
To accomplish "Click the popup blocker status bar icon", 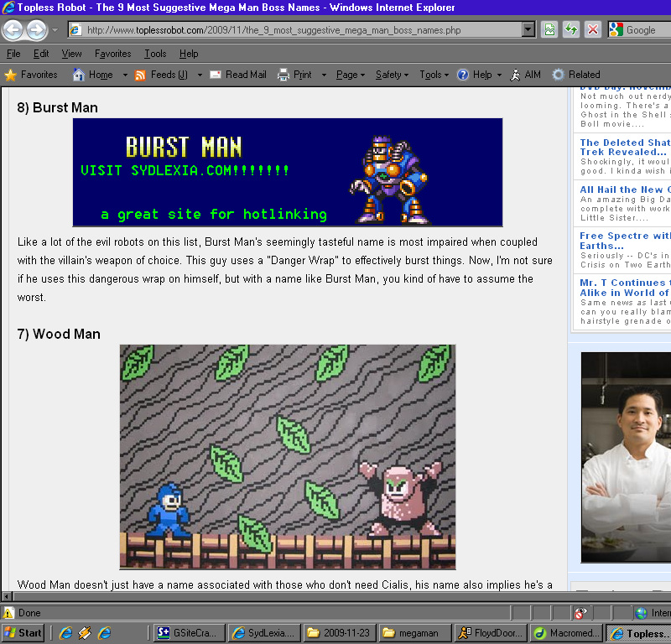I will pos(580,613).
